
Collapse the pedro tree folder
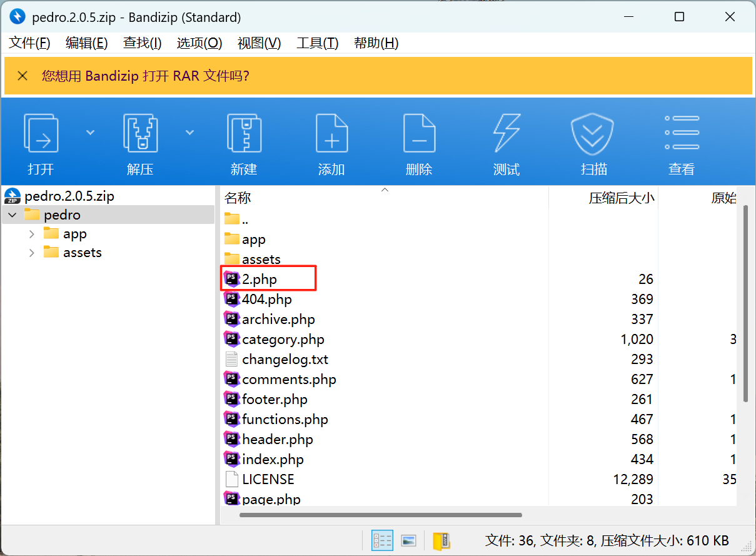13,215
